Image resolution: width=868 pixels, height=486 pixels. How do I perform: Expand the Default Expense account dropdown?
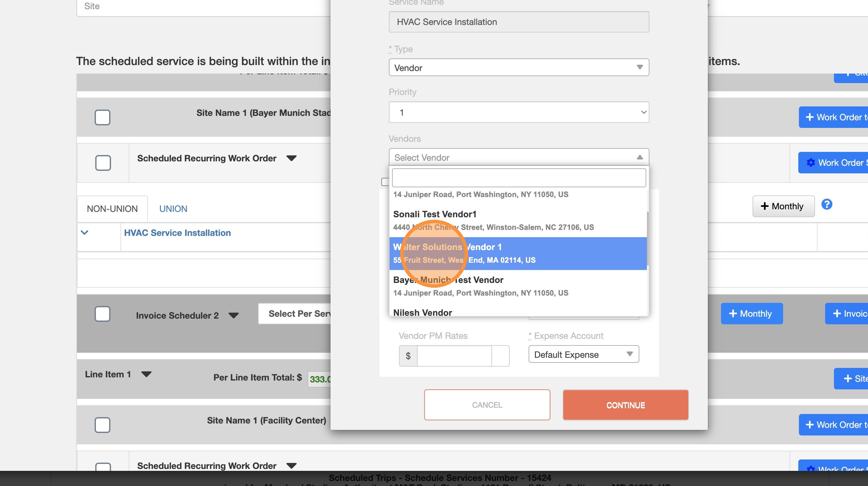(x=583, y=354)
